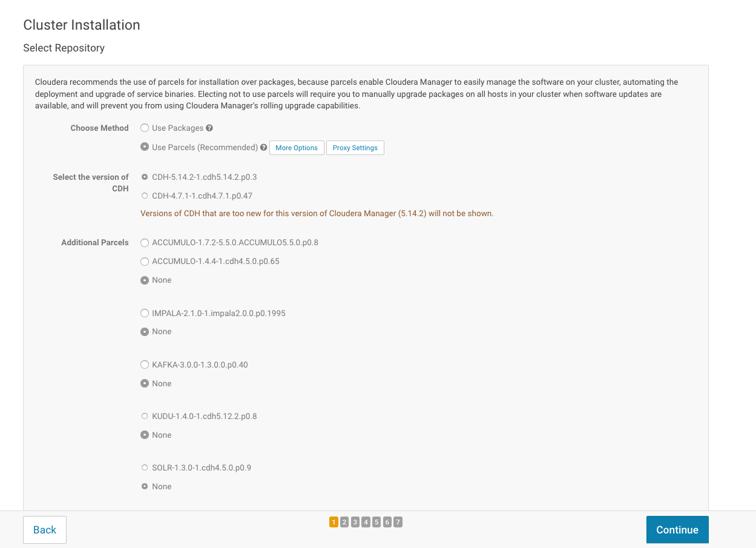The height and width of the screenshot is (548, 756).
Task: Click the Select Repository subtitle
Action: point(64,48)
